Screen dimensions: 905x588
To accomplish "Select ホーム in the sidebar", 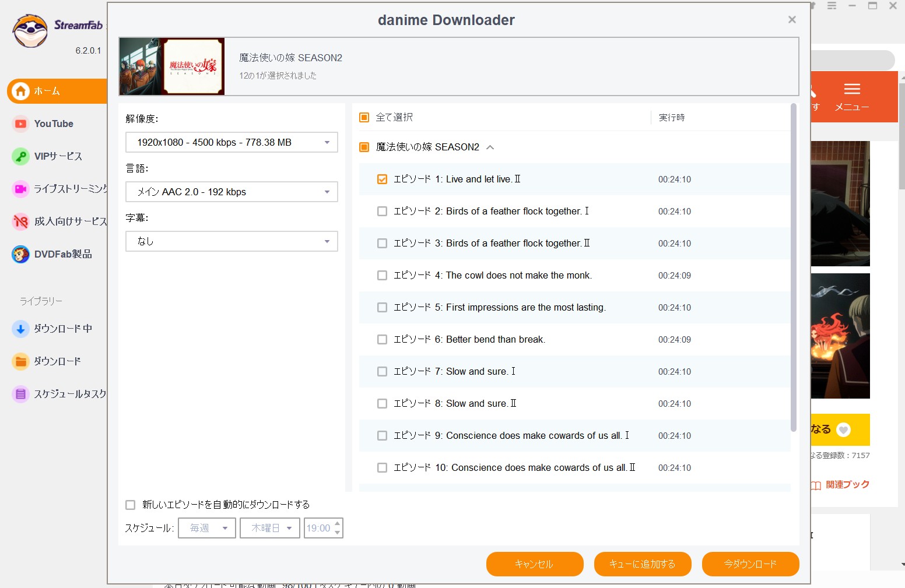I will (57, 91).
